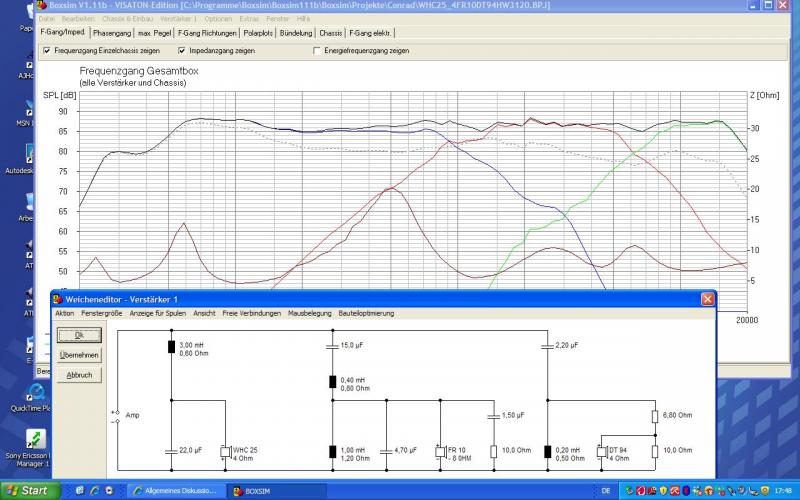The height and width of the screenshot is (500, 800).
Task: Open the Aktion menu in Weicheneditor
Action: [x=65, y=313]
